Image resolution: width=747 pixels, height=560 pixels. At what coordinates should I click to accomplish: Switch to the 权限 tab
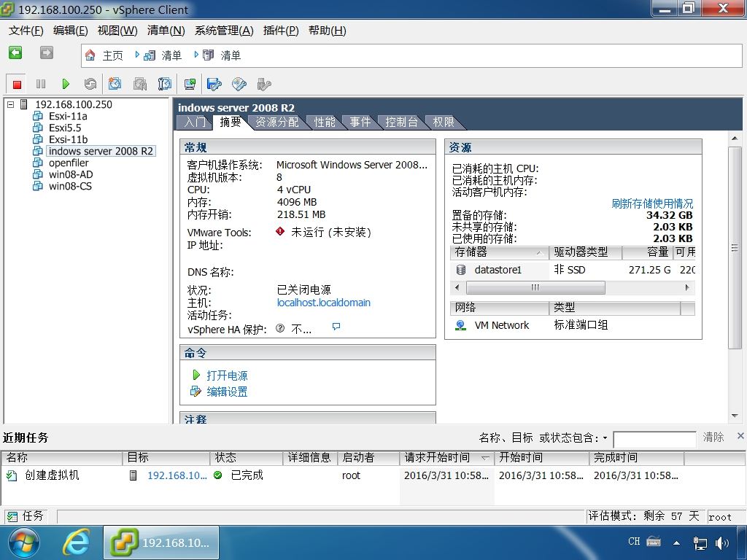click(443, 122)
